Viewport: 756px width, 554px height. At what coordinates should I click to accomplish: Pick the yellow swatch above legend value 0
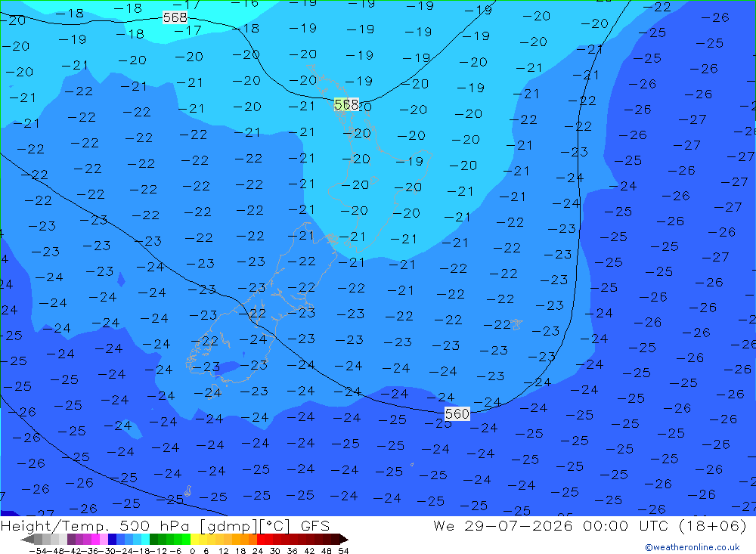pos(195,539)
